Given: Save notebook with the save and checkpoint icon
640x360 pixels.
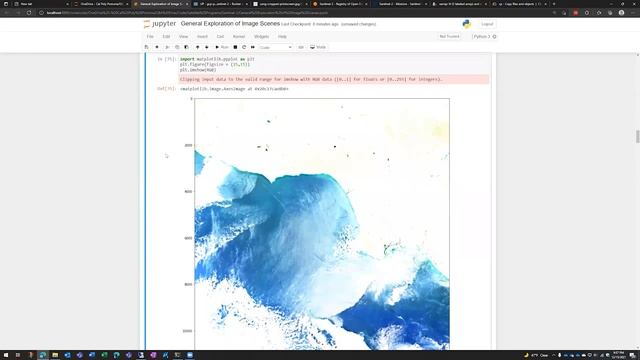Looking at the screenshot, I should click(x=147, y=47).
